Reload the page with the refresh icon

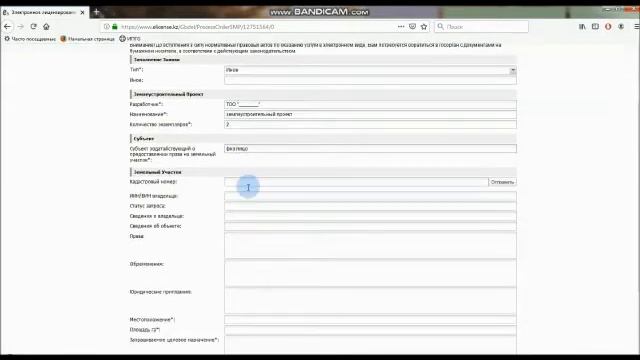pyautogui.click(x=33, y=27)
